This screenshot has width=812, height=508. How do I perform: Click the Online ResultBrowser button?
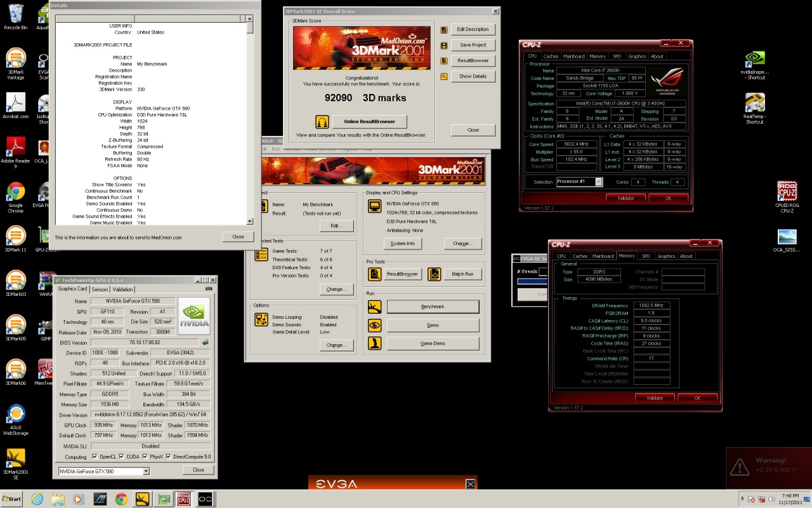(x=369, y=121)
